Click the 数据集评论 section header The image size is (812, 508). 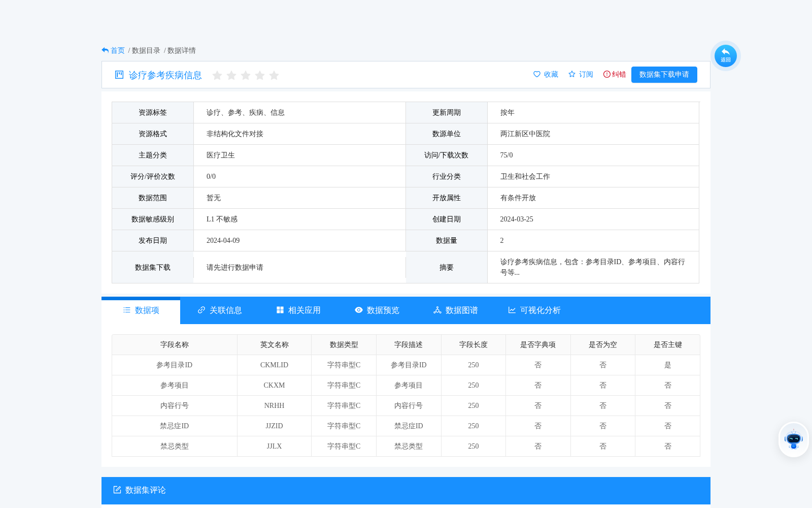[x=406, y=490]
